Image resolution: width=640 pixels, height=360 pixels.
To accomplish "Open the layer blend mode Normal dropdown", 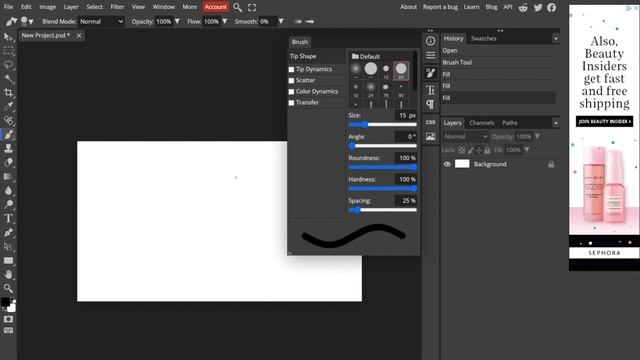I will tap(465, 137).
